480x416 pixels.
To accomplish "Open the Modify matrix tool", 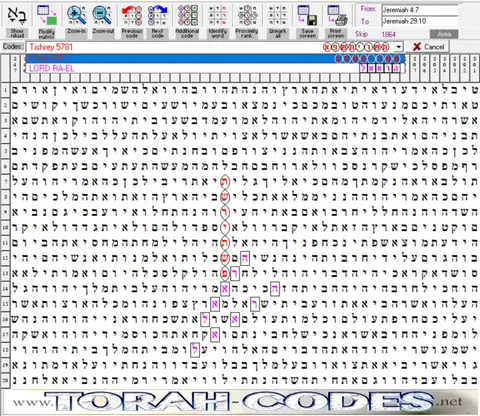I will pos(47,15).
